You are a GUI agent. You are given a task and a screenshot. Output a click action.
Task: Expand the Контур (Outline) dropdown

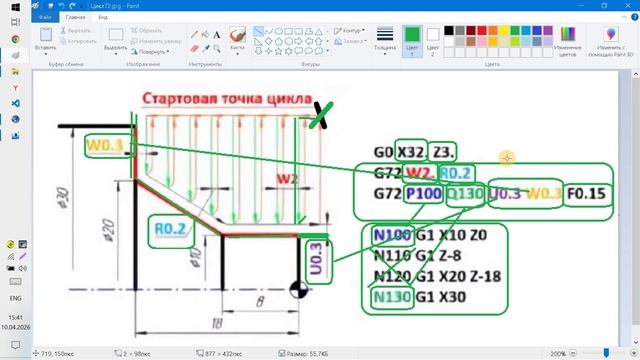pos(349,31)
